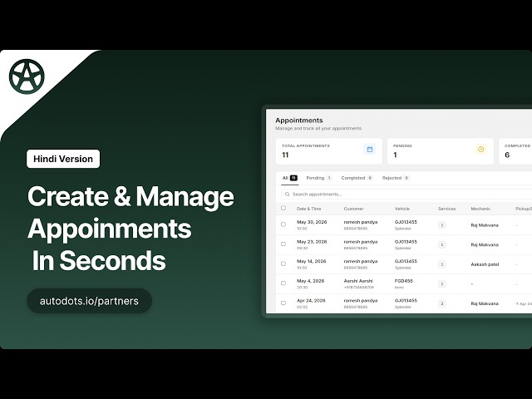Click GJ013455 in May 14 row
Image resolution: width=532 pixels, height=399 pixels.
[406, 261]
